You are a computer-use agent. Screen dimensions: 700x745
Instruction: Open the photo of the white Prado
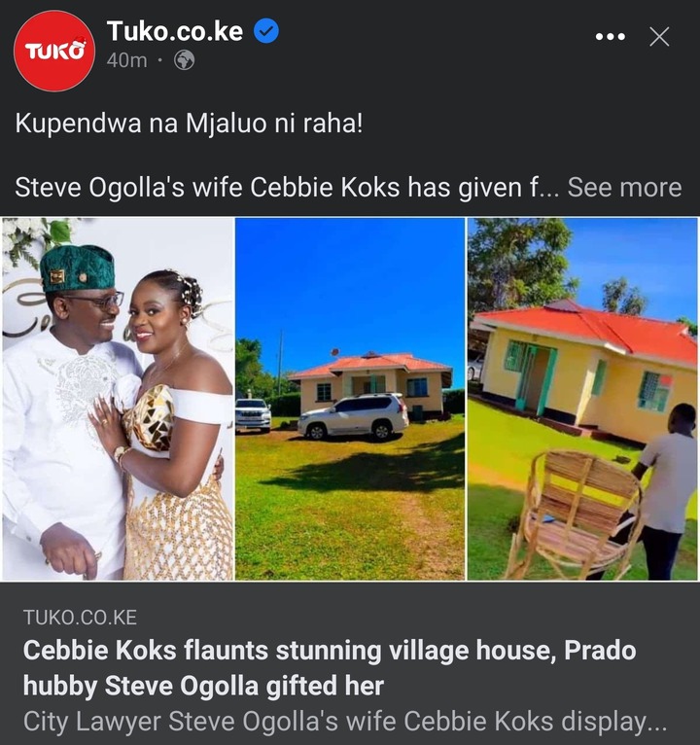pyautogui.click(x=350, y=399)
